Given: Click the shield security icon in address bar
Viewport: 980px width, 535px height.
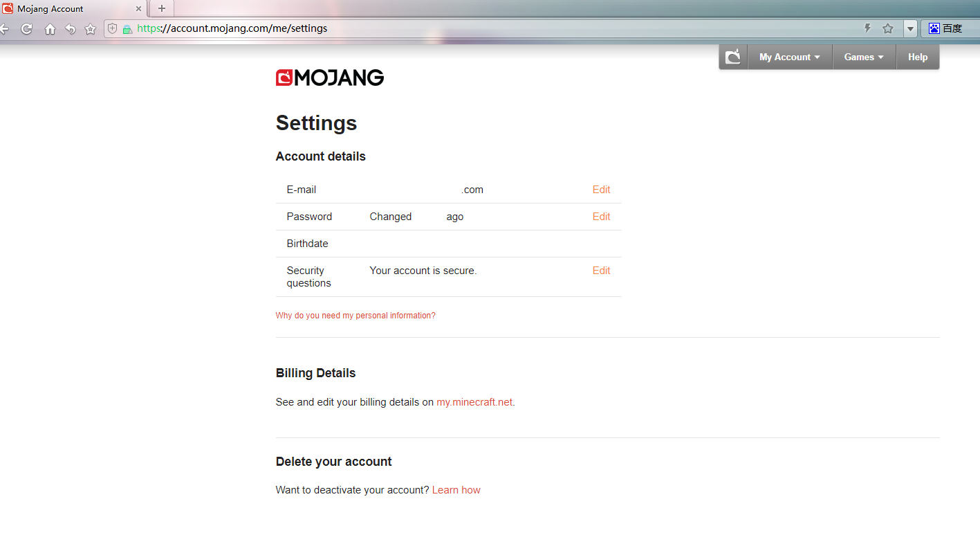Looking at the screenshot, I should coord(113,29).
